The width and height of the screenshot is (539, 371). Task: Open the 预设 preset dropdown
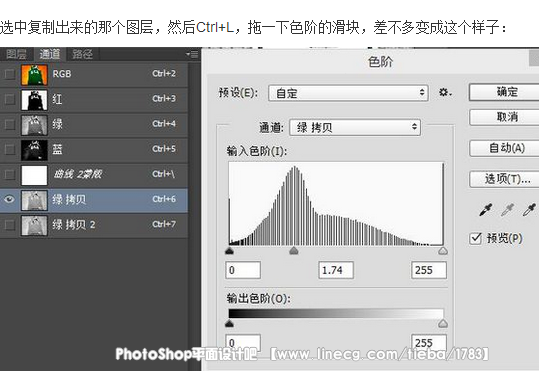coord(348,93)
